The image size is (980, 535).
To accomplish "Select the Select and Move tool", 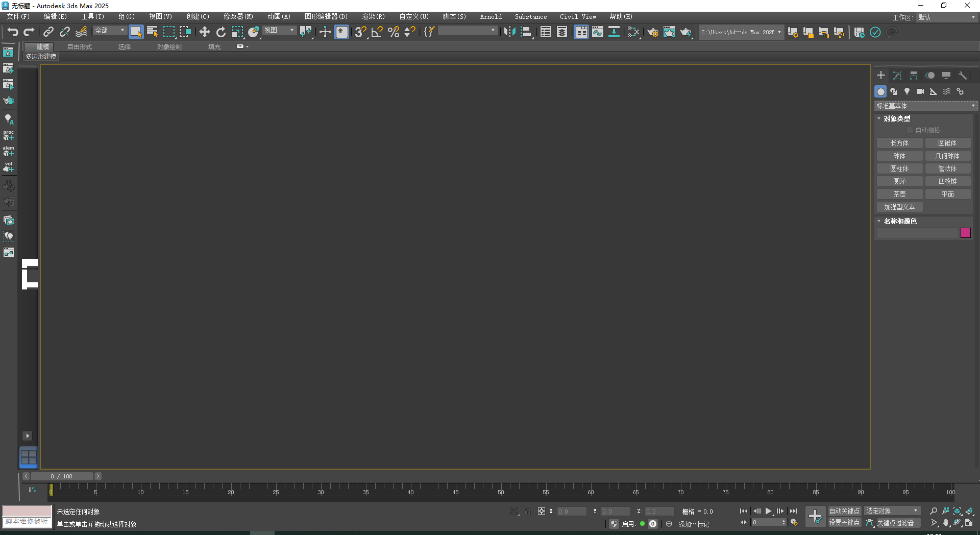I will coord(204,32).
